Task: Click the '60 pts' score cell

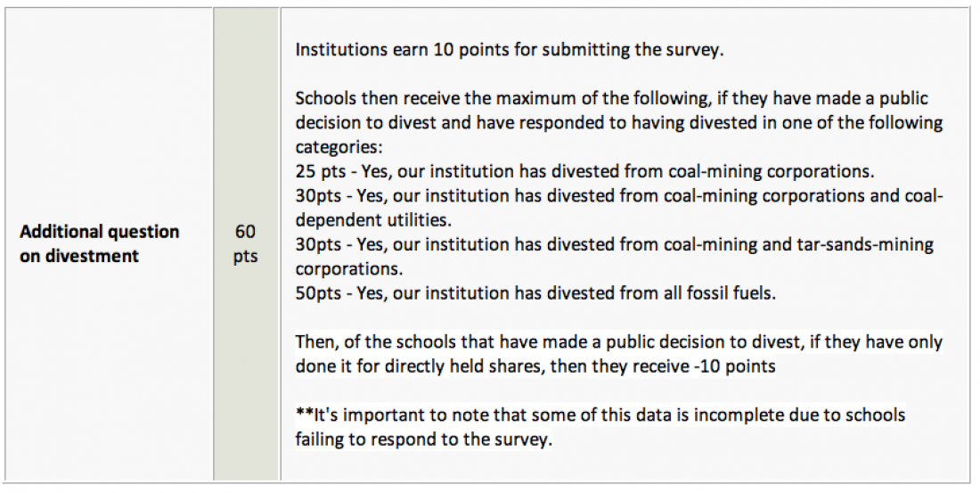Action: pyautogui.click(x=246, y=243)
